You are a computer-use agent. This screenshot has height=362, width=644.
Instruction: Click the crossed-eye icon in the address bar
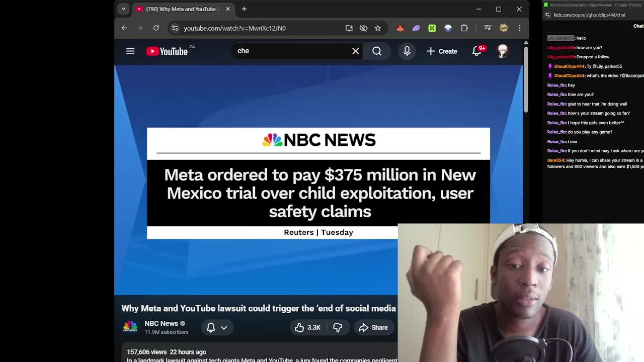point(364,28)
